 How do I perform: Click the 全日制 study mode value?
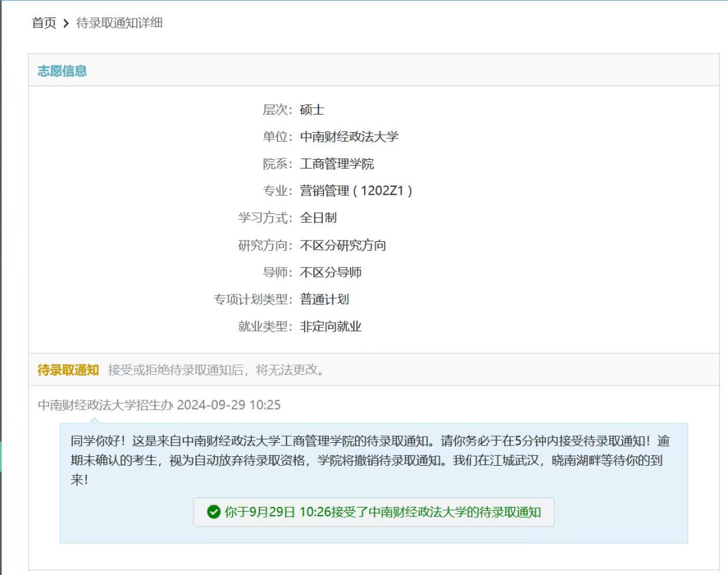[x=318, y=218]
